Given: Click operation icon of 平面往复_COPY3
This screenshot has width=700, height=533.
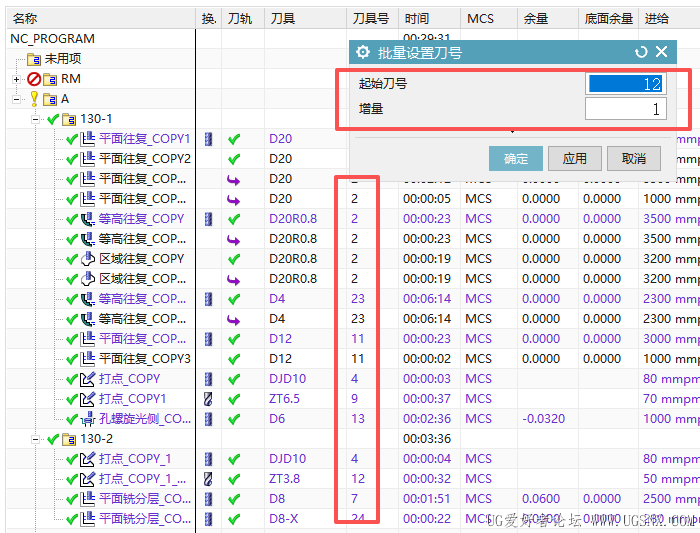Looking at the screenshot, I should coord(88,359).
